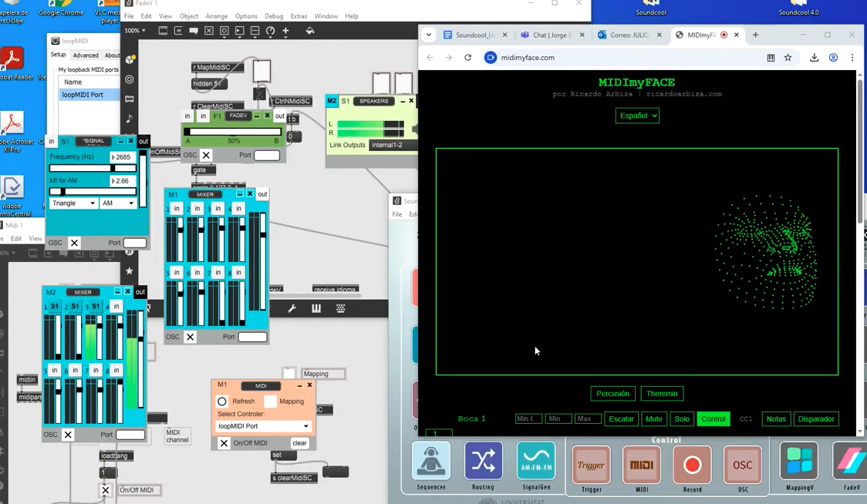The image size is (867, 504).
Task: Open the Select Controler loopMIDI Port dropdown
Action: pyautogui.click(x=263, y=426)
